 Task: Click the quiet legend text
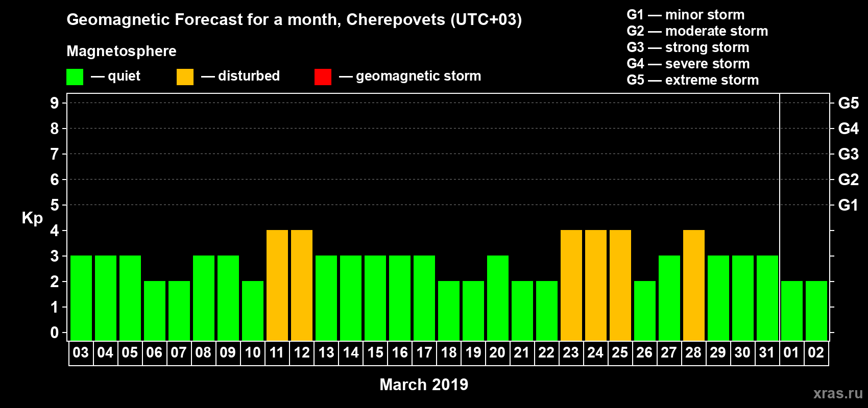coord(124,76)
